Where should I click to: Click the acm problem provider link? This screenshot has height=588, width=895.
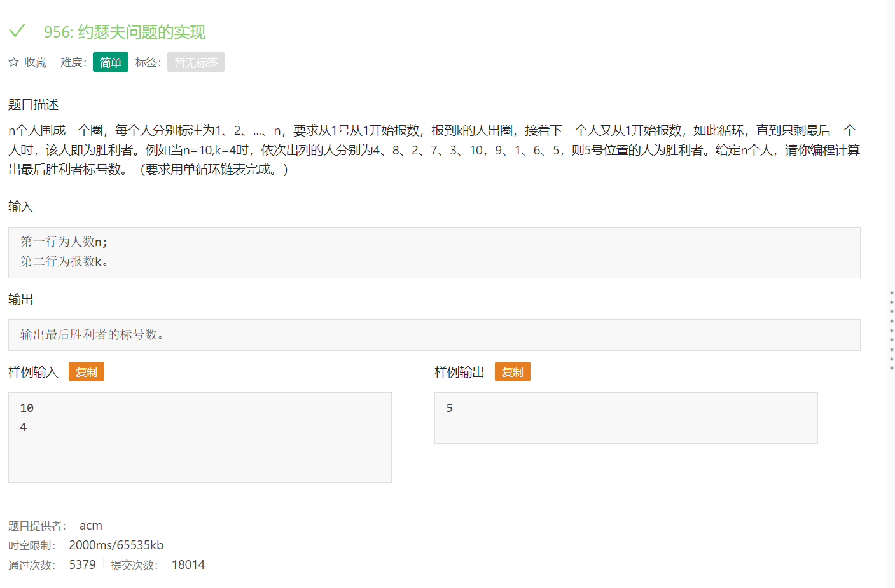pyautogui.click(x=90, y=525)
